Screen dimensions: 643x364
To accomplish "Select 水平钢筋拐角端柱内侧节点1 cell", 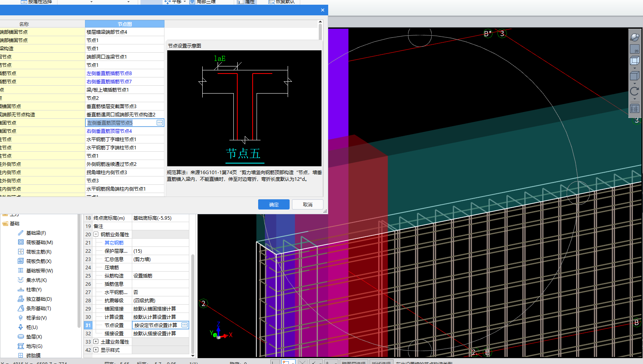I will coord(125,189).
